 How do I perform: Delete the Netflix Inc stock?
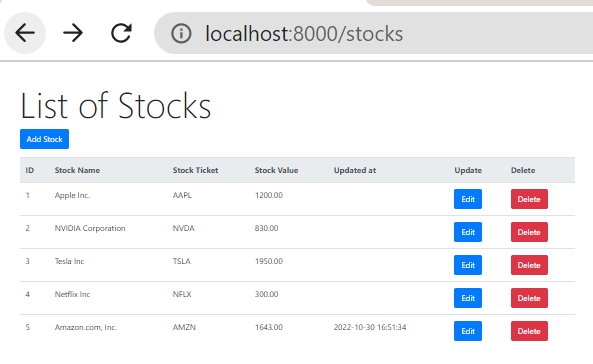[x=529, y=298]
